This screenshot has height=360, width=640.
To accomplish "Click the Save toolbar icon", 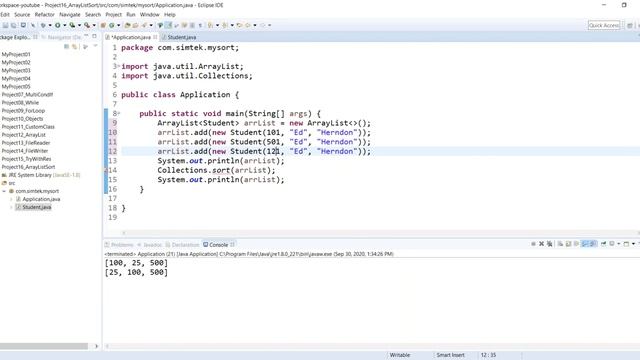I will tap(5, 25).
